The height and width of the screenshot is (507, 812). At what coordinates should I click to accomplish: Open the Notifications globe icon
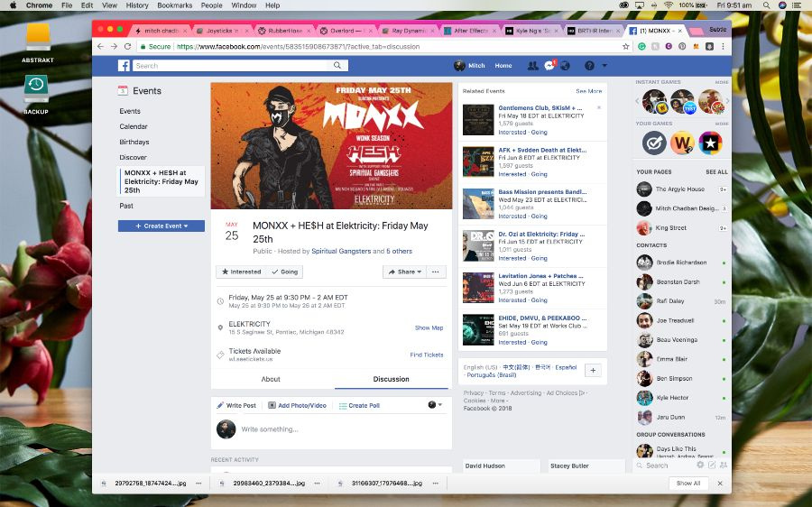click(x=566, y=66)
